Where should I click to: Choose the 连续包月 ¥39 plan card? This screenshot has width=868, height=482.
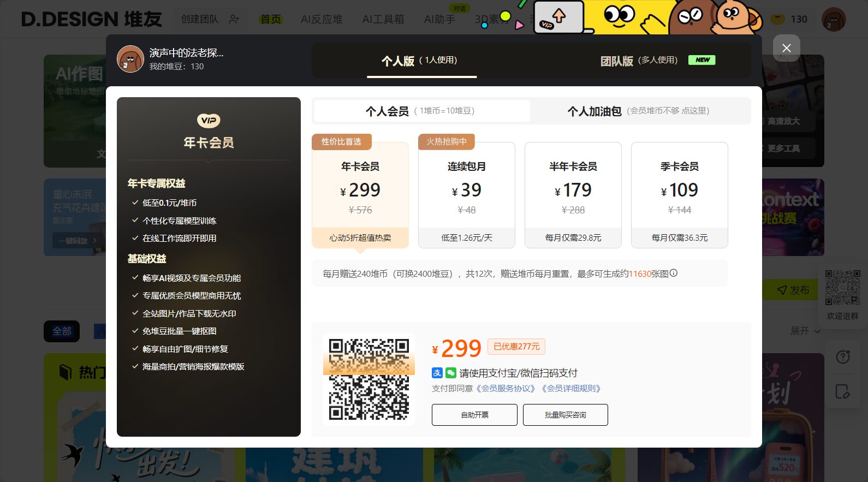(467, 195)
